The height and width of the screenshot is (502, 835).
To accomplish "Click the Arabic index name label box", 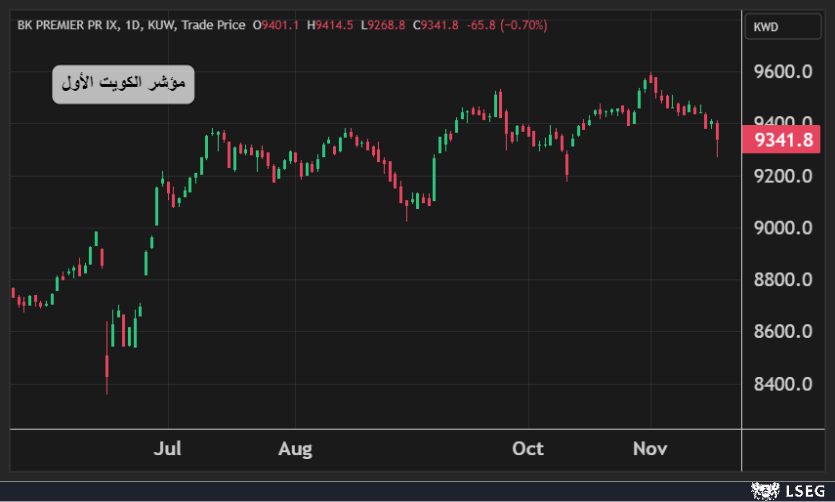I will (x=123, y=85).
